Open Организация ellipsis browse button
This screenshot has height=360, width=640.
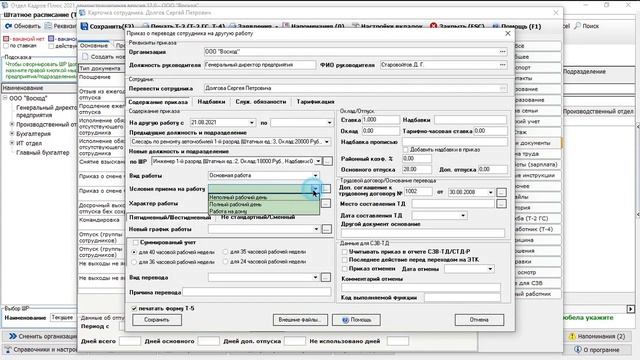[x=502, y=52]
